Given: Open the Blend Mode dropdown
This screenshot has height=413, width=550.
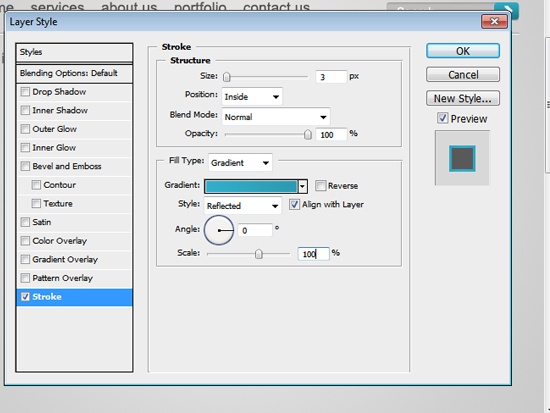Looking at the screenshot, I should pyautogui.click(x=276, y=117).
